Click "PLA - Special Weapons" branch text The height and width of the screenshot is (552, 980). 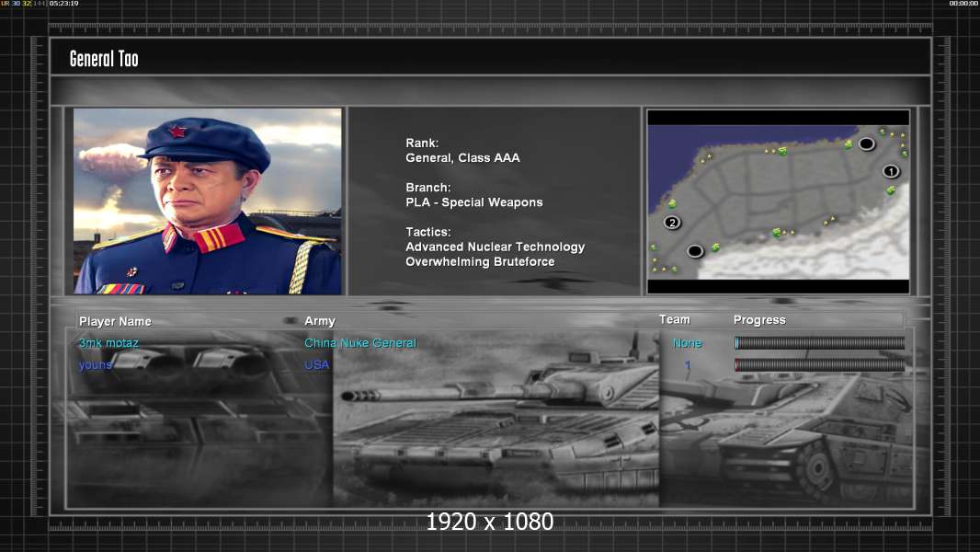473,202
